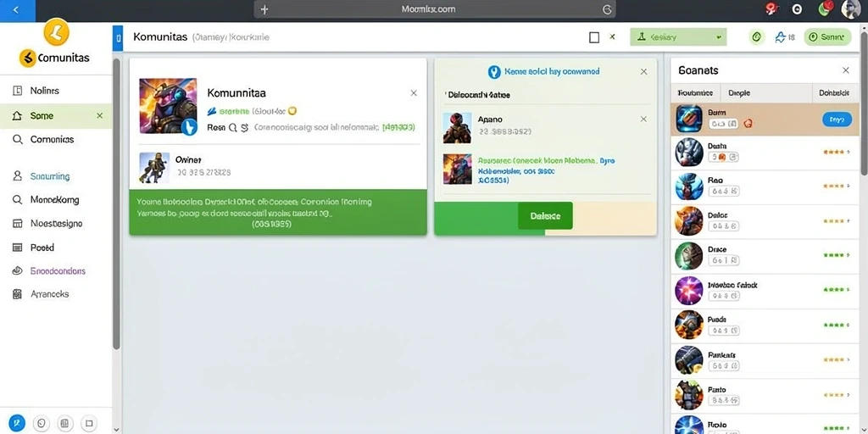Click the grid icon in the sidebar footer
The height and width of the screenshot is (434, 868).
tap(64, 424)
